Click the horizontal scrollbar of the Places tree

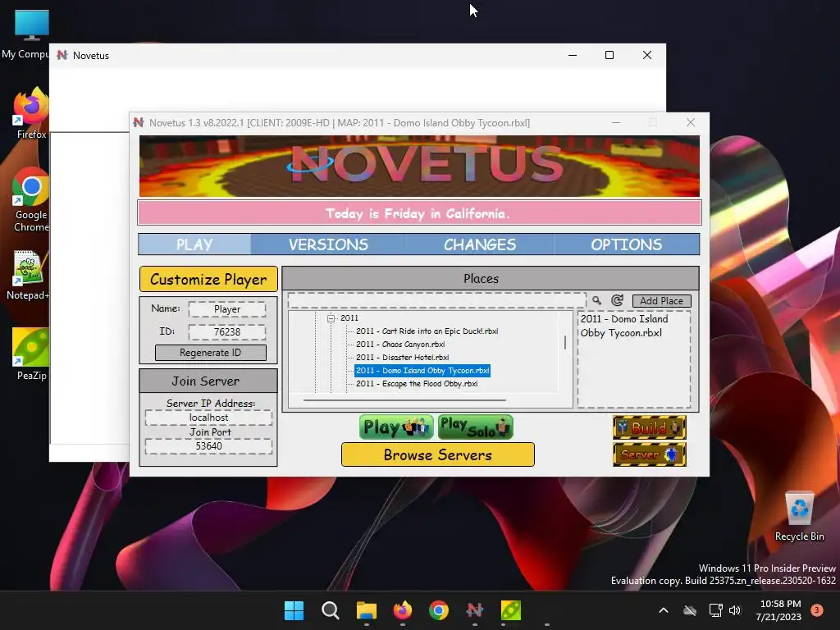pos(404,399)
